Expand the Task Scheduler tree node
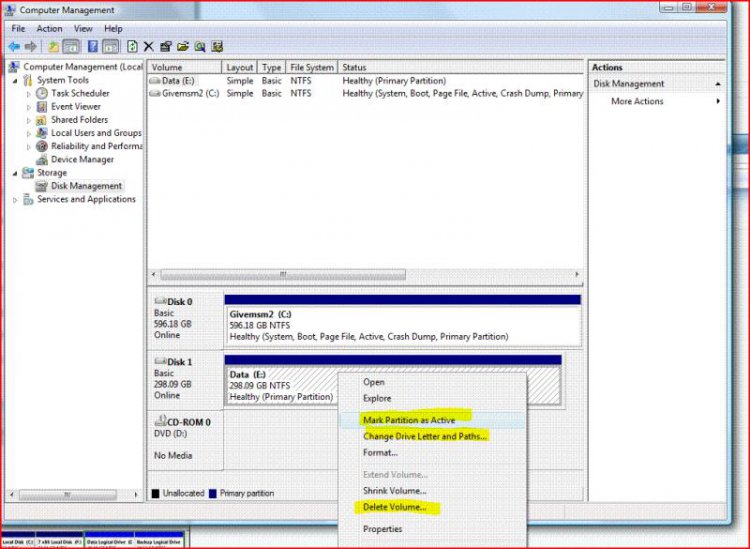Screen dimensions: 750x549 tap(28, 94)
